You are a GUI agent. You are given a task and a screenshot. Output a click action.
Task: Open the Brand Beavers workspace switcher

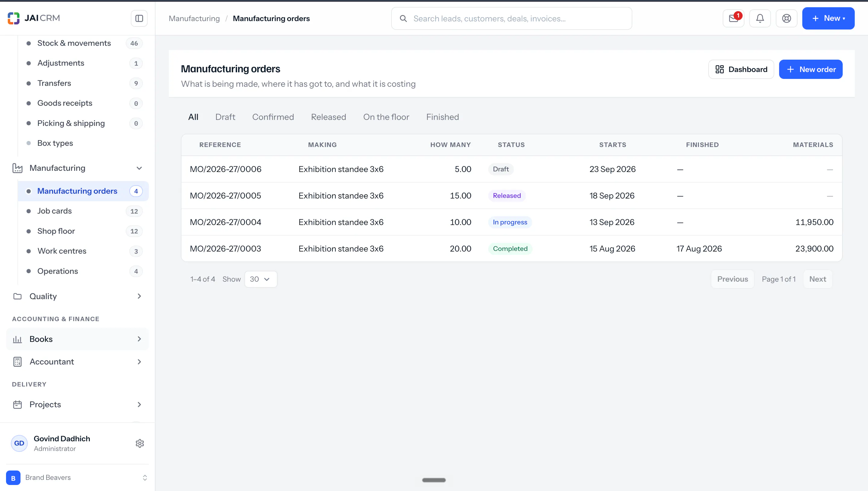[x=77, y=477]
